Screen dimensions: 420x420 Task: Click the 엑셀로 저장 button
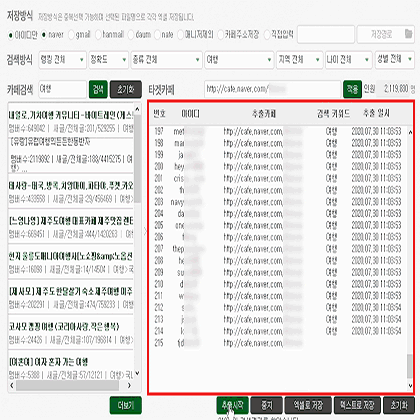coord(308,405)
